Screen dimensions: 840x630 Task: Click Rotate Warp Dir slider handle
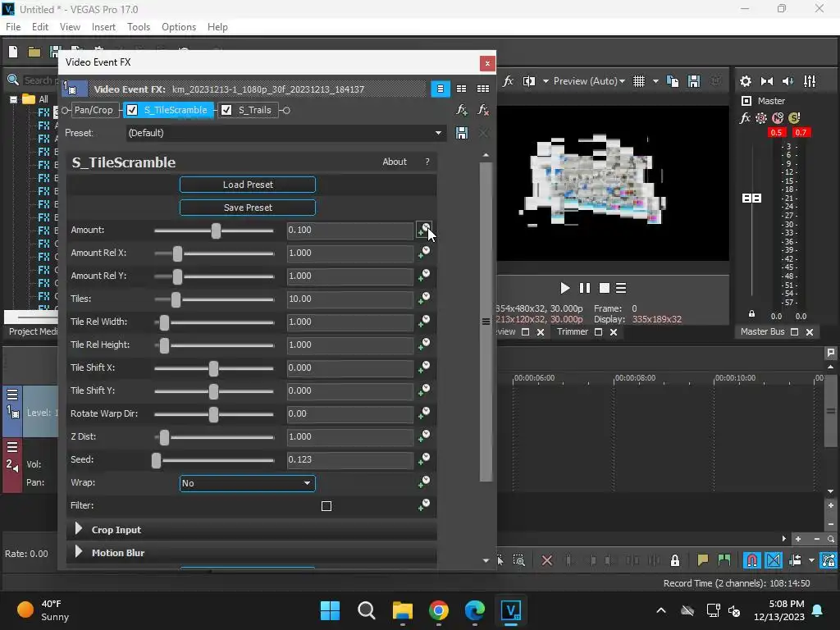tap(214, 414)
